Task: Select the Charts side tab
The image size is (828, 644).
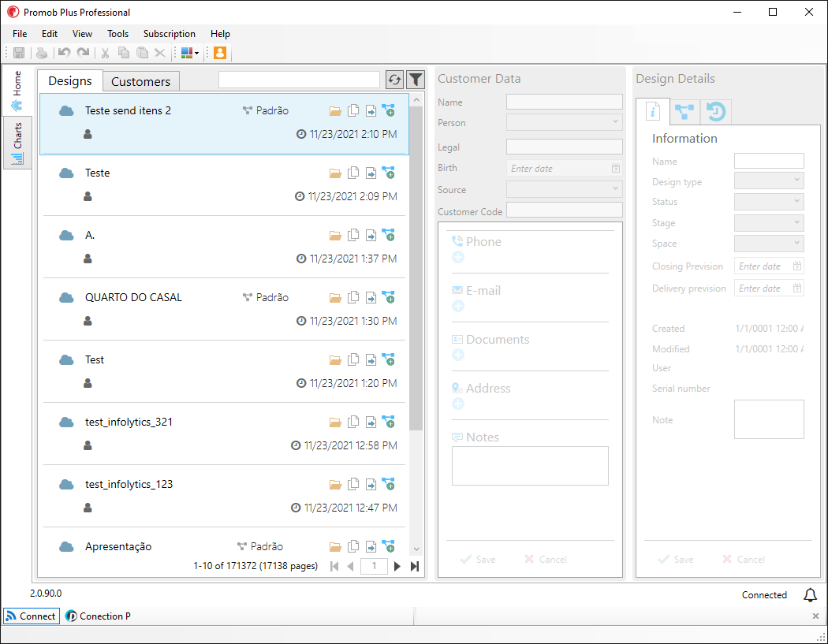Action: pos(17,143)
